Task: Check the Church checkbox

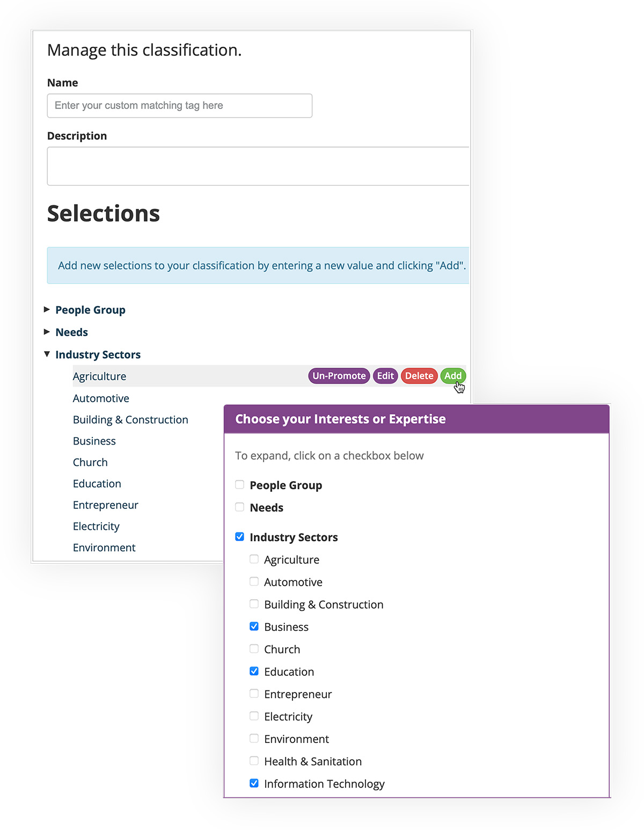Action: (253, 649)
